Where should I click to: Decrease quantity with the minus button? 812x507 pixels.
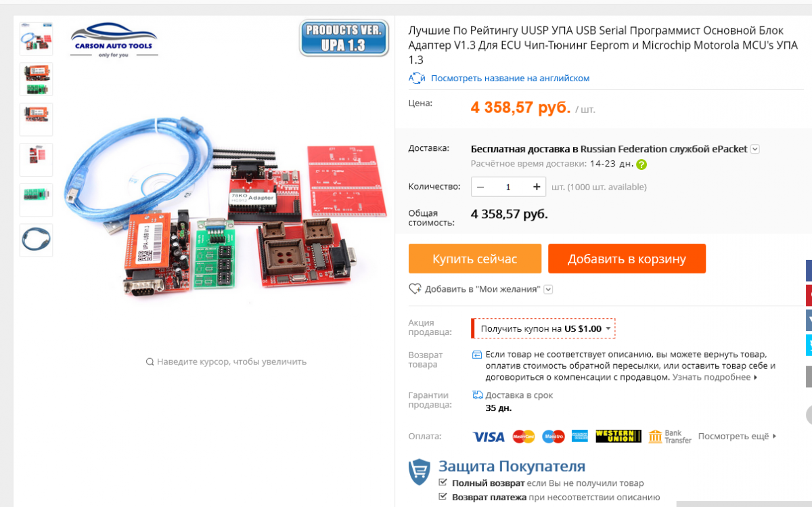pyautogui.click(x=480, y=187)
